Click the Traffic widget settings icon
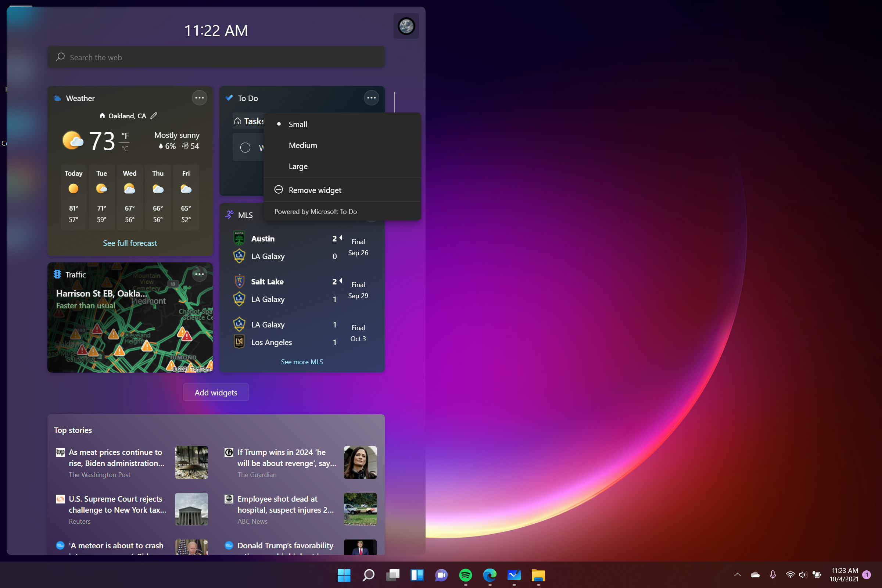The width and height of the screenshot is (882, 588). point(200,273)
